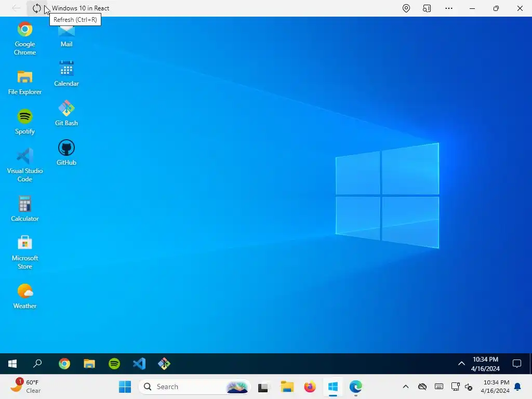Open the display/network tray icon
This screenshot has width=532, height=399.
point(455,387)
